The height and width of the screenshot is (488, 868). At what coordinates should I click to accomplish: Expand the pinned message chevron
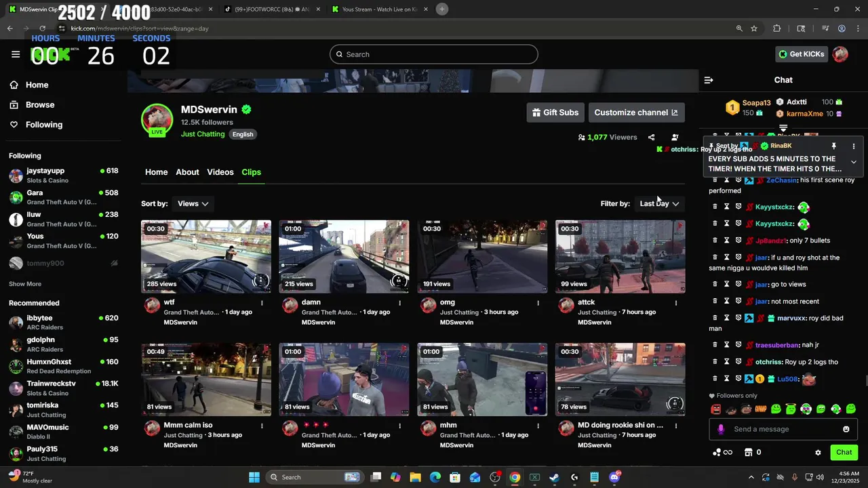click(854, 162)
